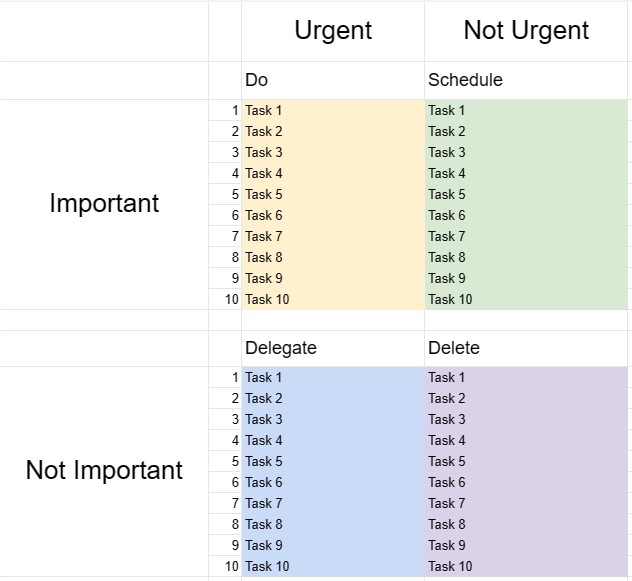Viewport: 632px width, 581px height.
Task: Click Task 1 in the Do quadrant
Action: click(x=264, y=110)
